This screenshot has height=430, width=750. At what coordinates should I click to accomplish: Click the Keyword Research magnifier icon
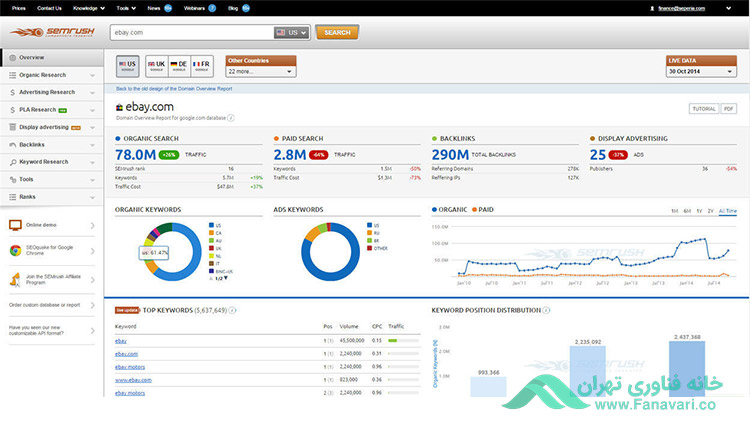(12, 162)
